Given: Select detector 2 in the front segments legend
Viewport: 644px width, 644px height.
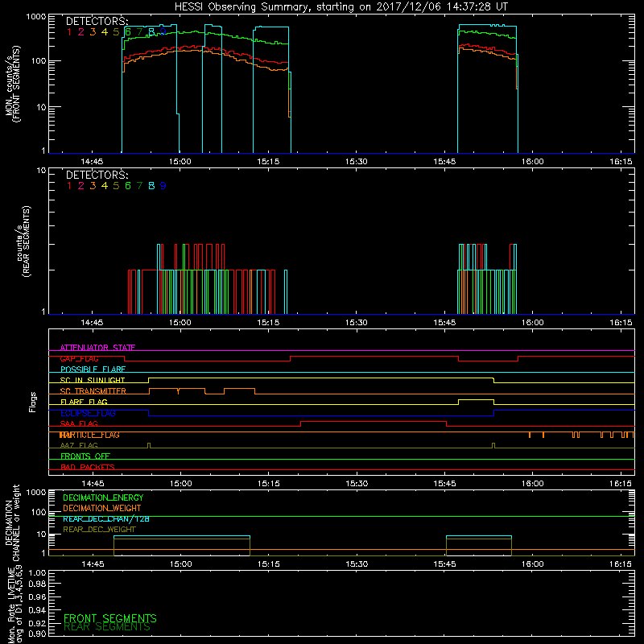Looking at the screenshot, I should click(81, 32).
